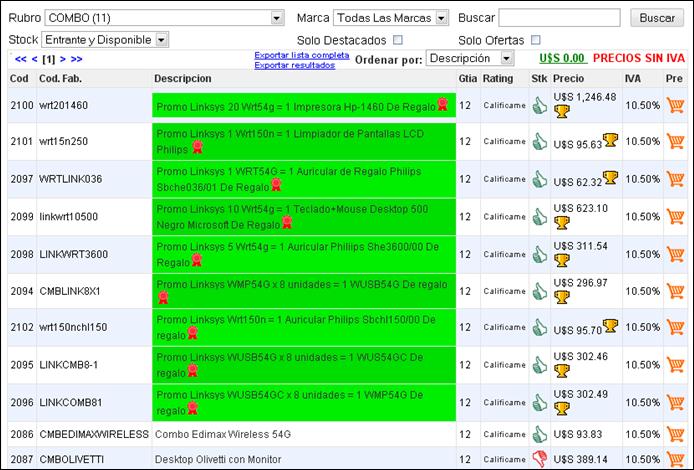Click thumbs-down stock icon for CMBOLIVETTI

tap(540, 459)
